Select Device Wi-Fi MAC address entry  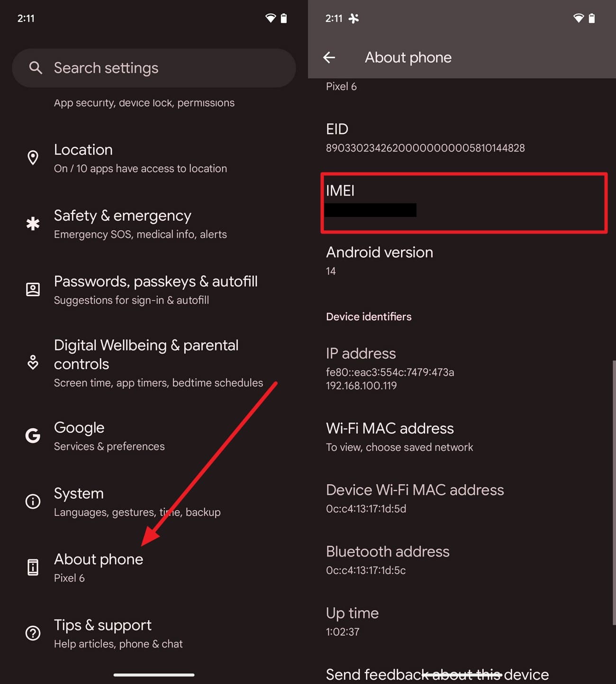pos(462,499)
